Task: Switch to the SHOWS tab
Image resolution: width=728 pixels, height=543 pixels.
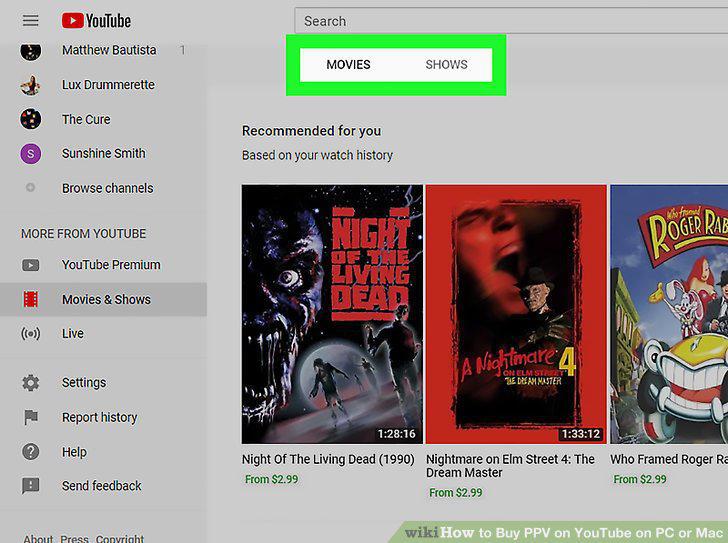Action: coord(447,65)
